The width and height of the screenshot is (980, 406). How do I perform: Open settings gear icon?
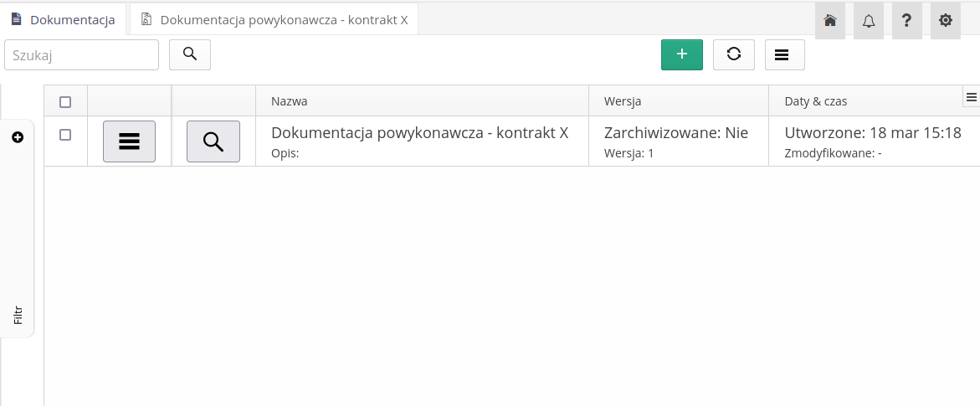946,21
